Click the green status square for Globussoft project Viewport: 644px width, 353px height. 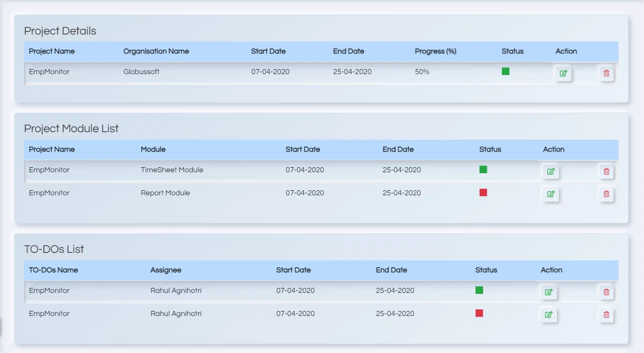pos(505,72)
